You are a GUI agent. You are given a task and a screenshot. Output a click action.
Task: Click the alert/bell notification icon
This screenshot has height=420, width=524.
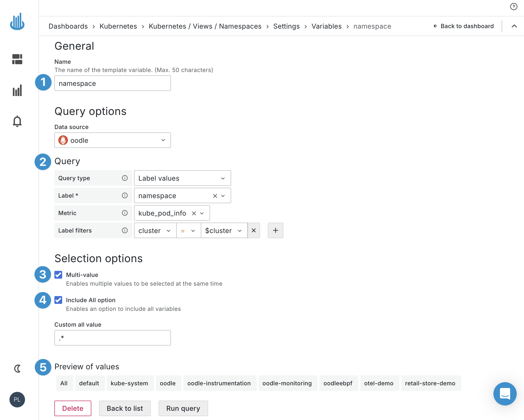(x=17, y=121)
